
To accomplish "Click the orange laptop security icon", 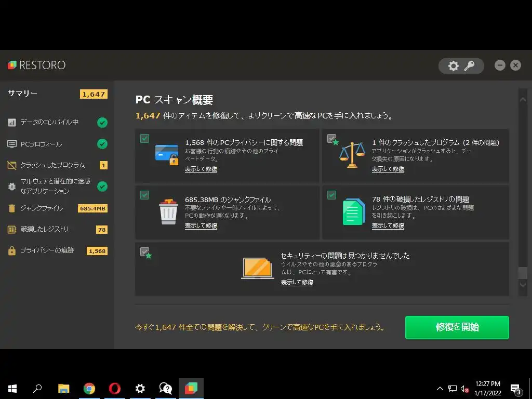I will pyautogui.click(x=258, y=268).
